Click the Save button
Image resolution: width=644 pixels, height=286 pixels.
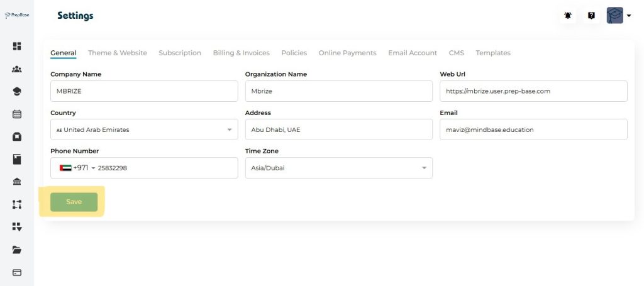[74, 202]
